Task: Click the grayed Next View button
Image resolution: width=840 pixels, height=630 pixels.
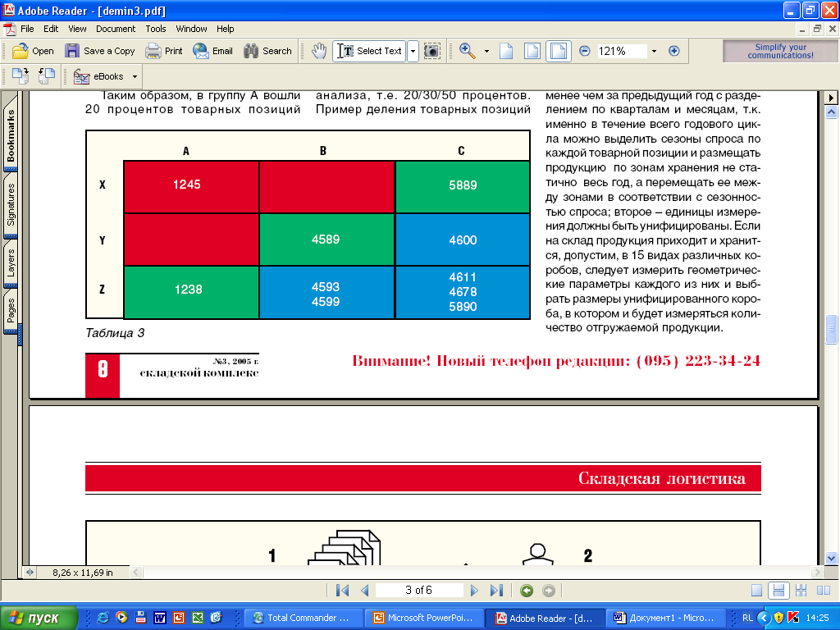Action: click(549, 591)
